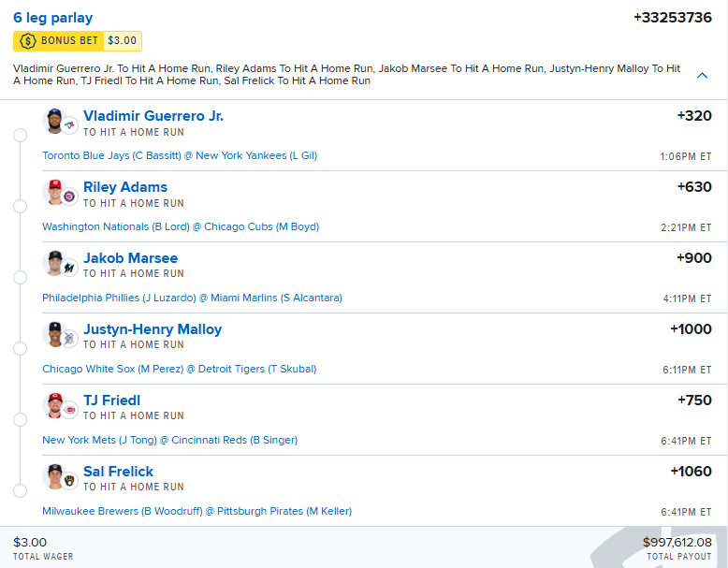Click the 6:11PM ET game time
Viewport: 728px width, 568px height.
click(687, 370)
